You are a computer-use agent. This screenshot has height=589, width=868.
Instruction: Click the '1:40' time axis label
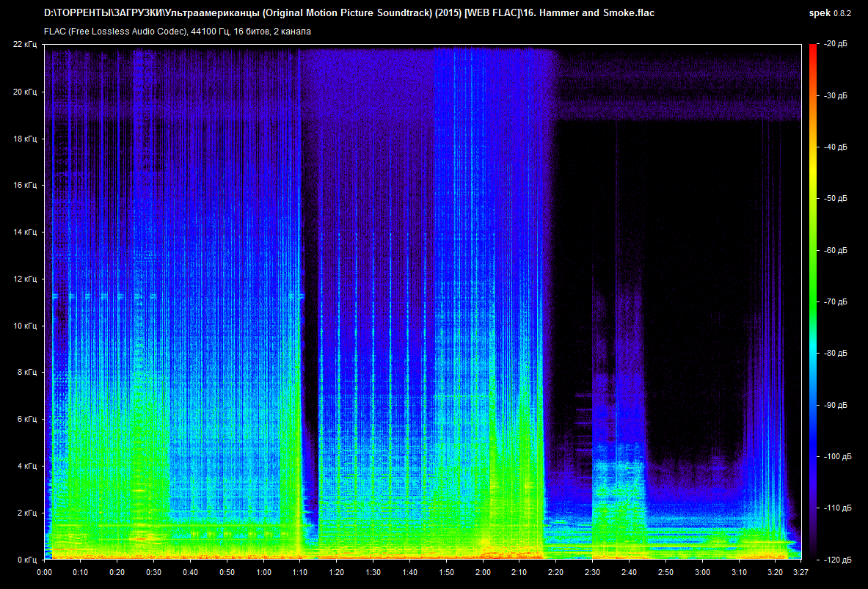click(x=409, y=572)
